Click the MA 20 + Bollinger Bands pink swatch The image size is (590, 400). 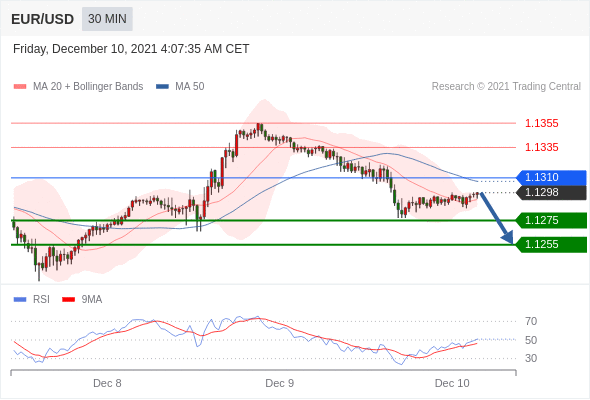[x=20, y=87]
